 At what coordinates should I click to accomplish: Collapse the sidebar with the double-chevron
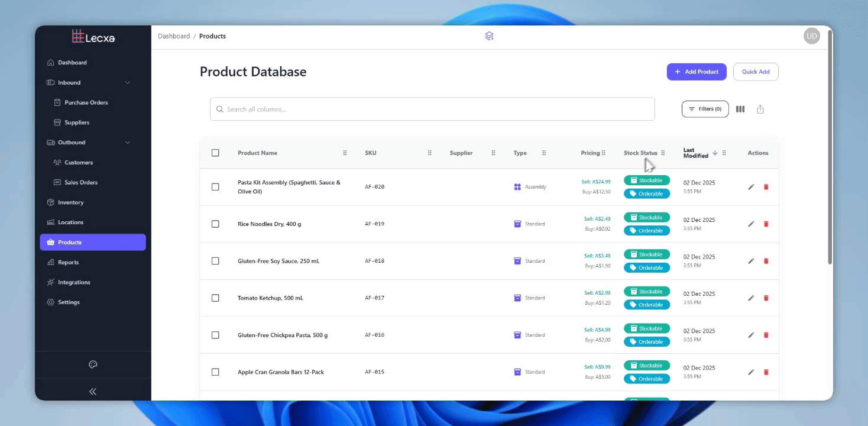pos(92,391)
